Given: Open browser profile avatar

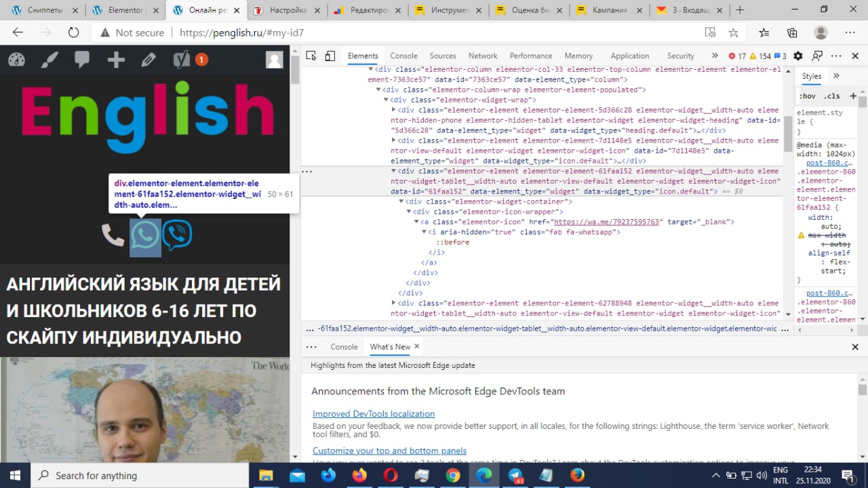Looking at the screenshot, I should 821,33.
